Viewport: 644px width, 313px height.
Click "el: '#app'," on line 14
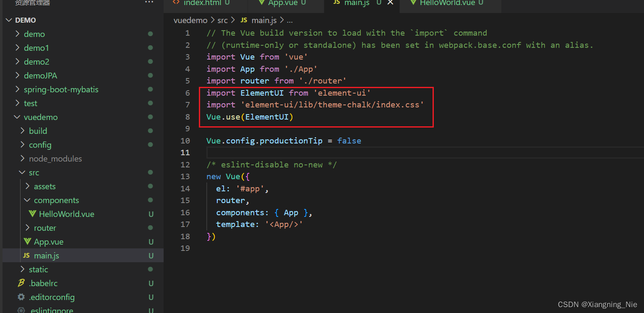(x=242, y=188)
